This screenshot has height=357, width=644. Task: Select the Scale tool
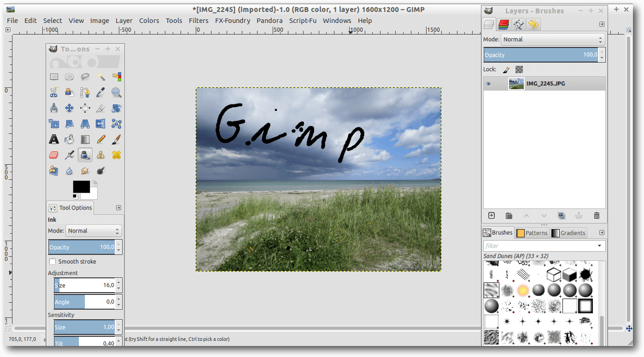(x=54, y=124)
